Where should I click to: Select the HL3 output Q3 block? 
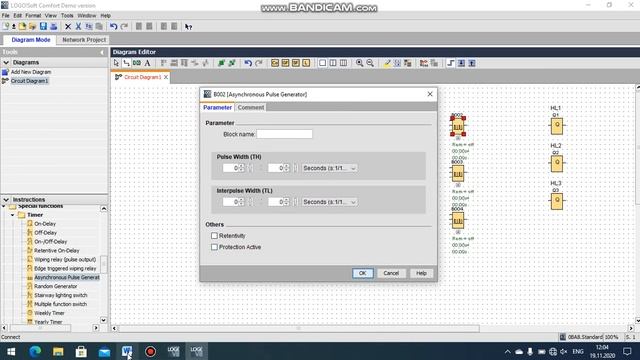[557, 201]
